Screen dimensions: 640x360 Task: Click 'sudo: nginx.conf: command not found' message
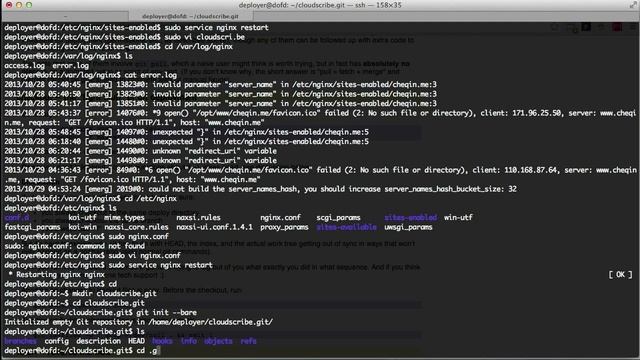click(x=74, y=246)
